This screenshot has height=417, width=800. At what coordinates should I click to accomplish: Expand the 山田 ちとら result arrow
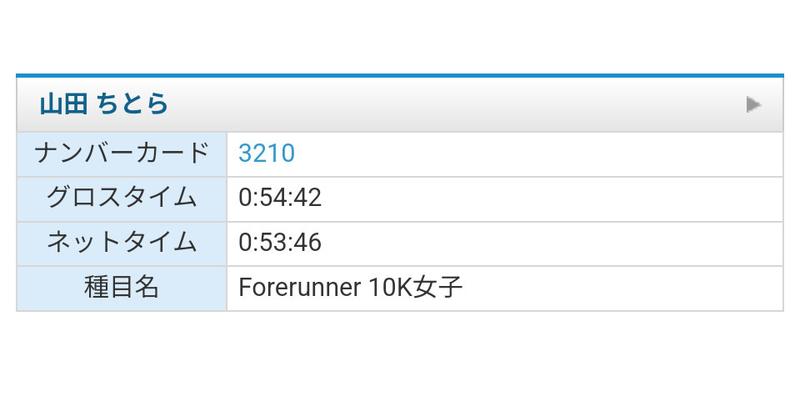click(754, 104)
